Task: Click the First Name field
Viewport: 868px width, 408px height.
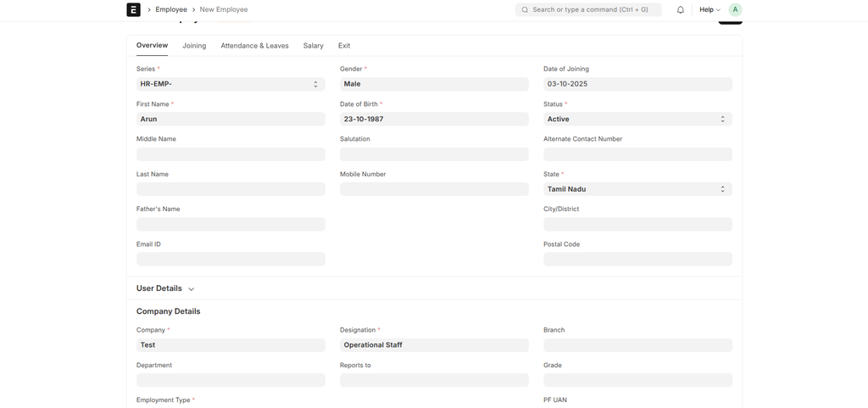Action: [x=231, y=120]
